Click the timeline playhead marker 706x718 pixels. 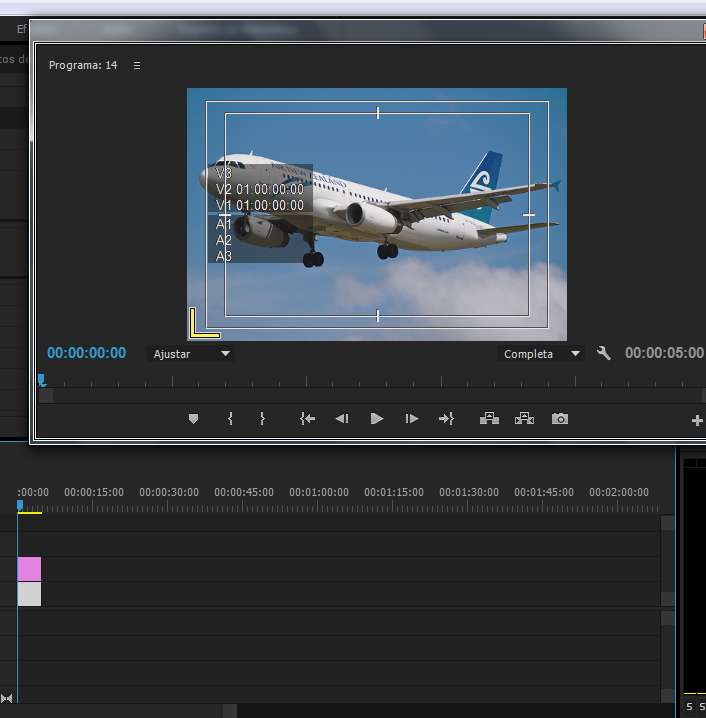[x=20, y=505]
